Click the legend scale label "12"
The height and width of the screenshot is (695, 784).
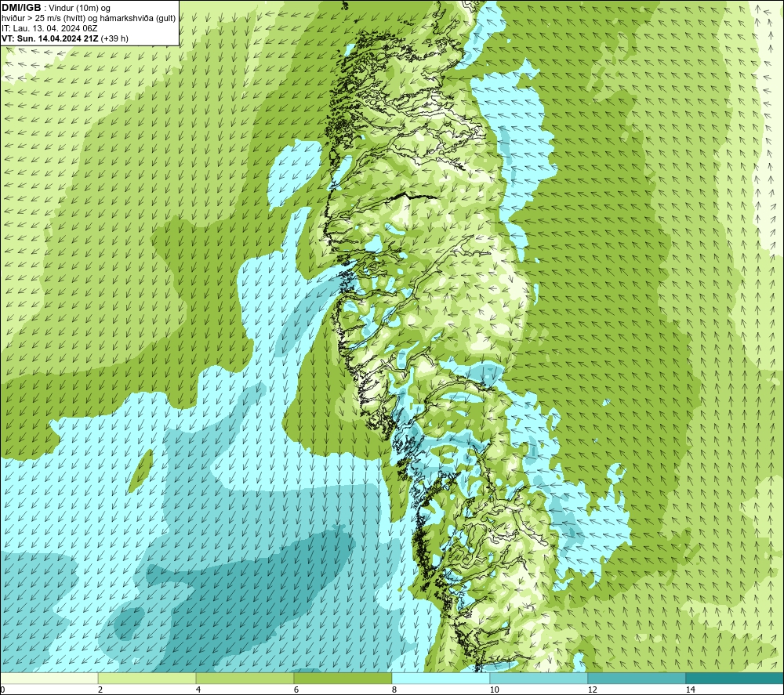(592, 690)
